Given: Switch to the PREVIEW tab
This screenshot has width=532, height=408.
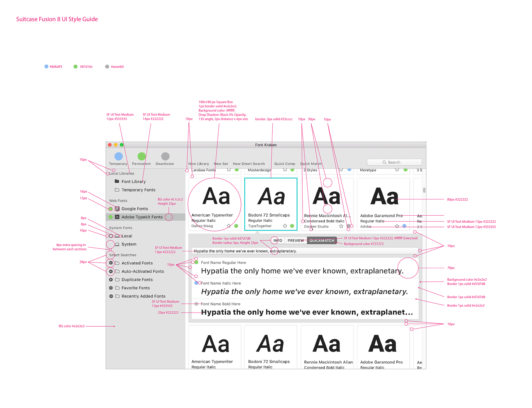Looking at the screenshot, I should (x=296, y=241).
